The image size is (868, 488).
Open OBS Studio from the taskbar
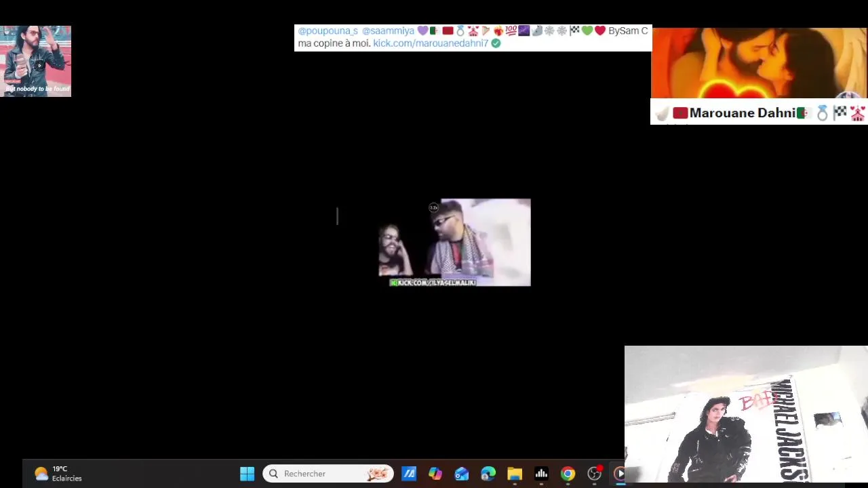(x=594, y=474)
